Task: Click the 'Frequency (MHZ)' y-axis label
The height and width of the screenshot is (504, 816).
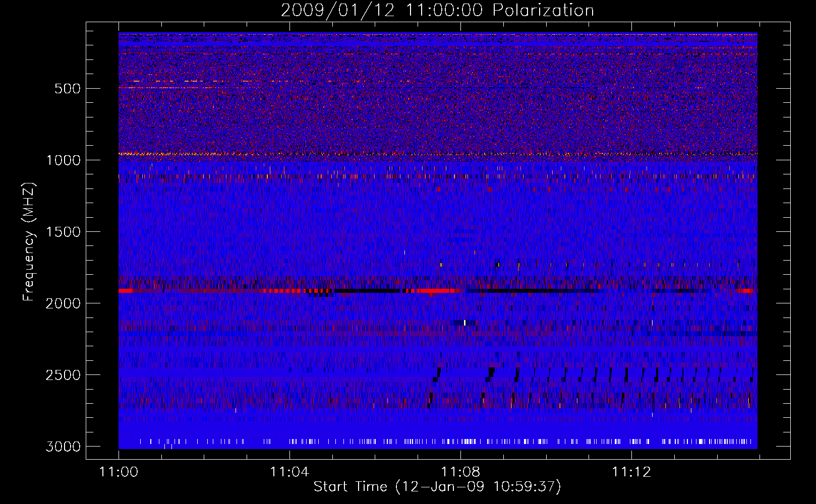Action: coord(29,242)
